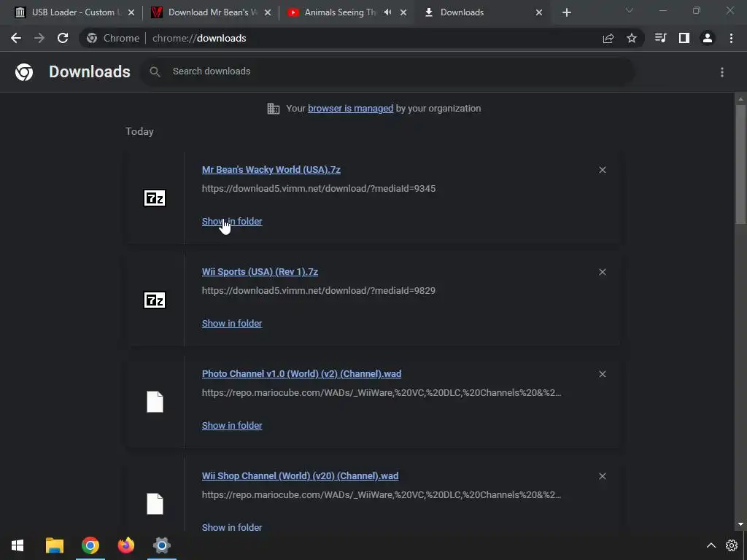This screenshot has width=747, height=560.
Task: Show Wii Sports download in folder
Action: (x=232, y=323)
